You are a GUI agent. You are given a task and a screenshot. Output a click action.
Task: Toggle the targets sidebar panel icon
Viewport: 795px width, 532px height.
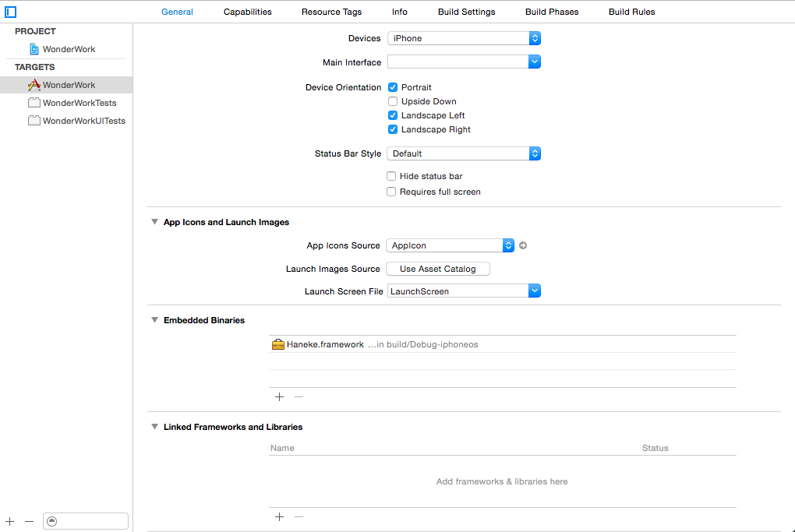11,12
